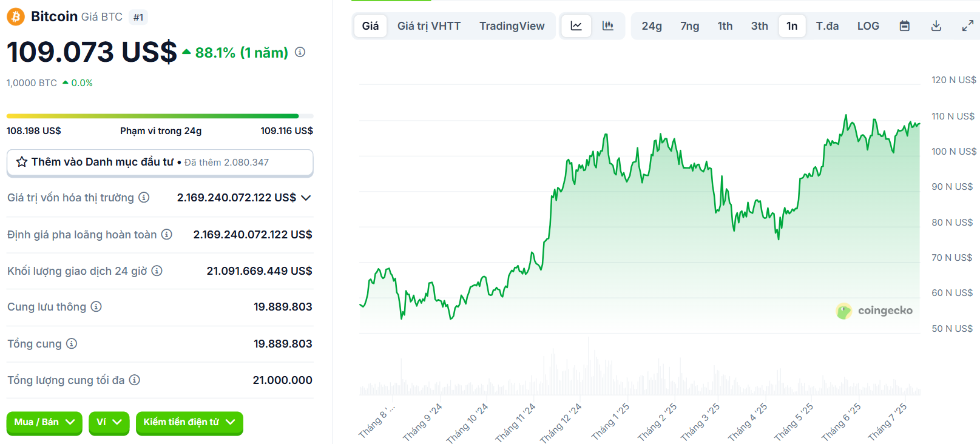Click the orange Bitcoin logo icon
The width and height of the screenshot is (980, 444).
(16, 16)
